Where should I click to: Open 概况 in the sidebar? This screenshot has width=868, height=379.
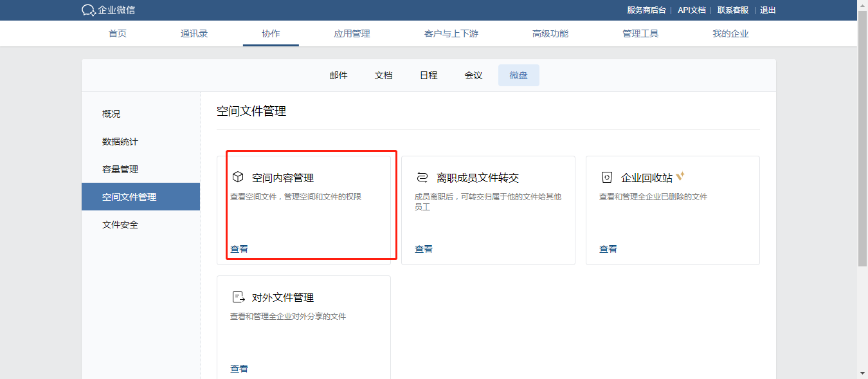pyautogui.click(x=140, y=114)
